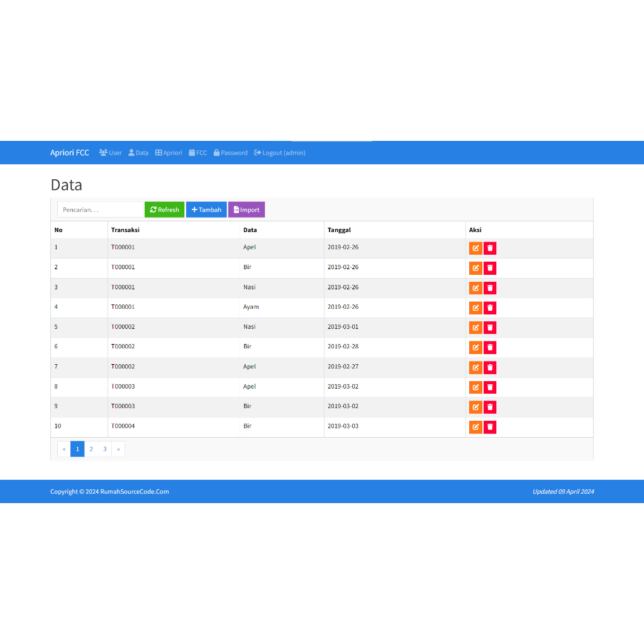Edit row 3 Nasi entry

click(475, 288)
